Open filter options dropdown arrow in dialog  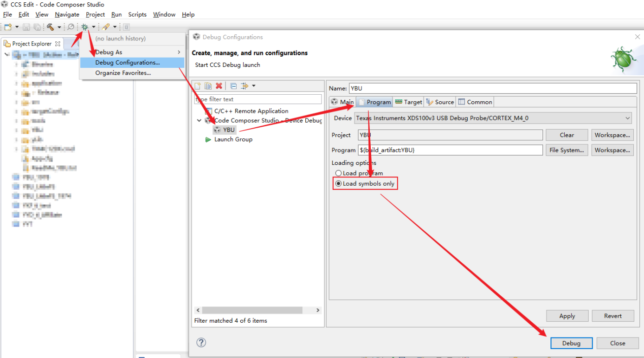[x=254, y=86]
